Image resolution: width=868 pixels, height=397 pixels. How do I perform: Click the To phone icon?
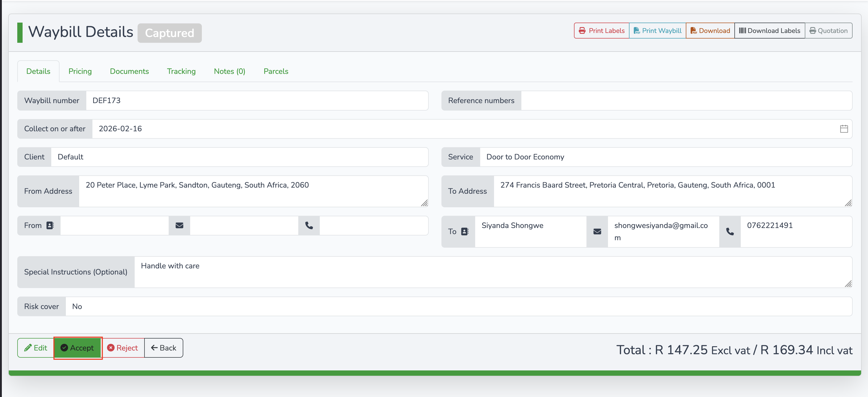click(730, 231)
